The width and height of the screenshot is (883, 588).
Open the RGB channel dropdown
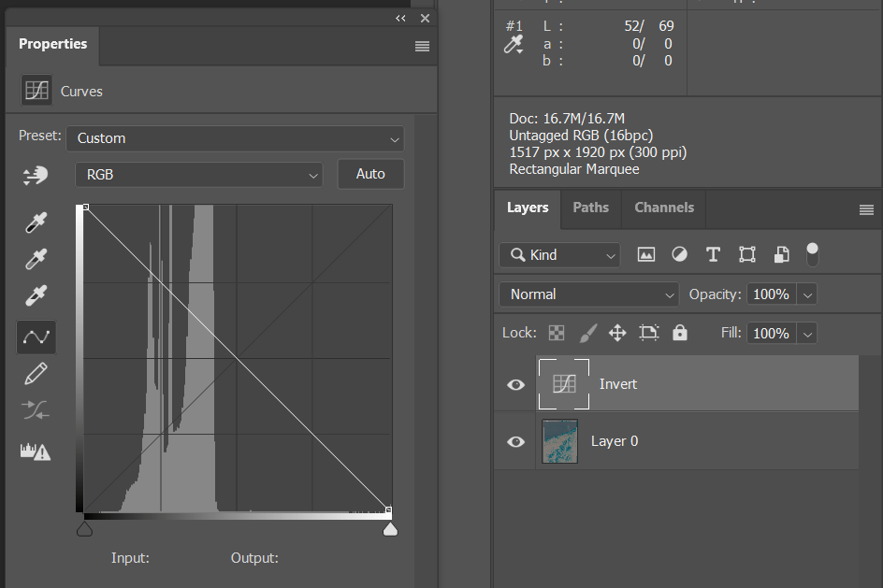point(198,175)
